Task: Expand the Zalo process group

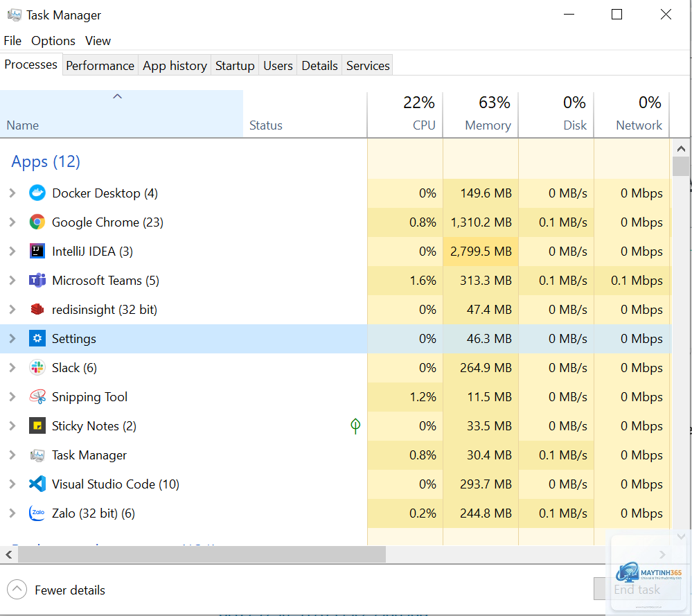Action: pos(12,513)
